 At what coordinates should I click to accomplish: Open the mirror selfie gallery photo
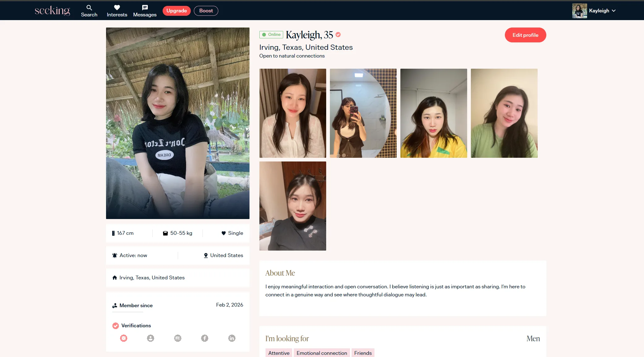363,113
